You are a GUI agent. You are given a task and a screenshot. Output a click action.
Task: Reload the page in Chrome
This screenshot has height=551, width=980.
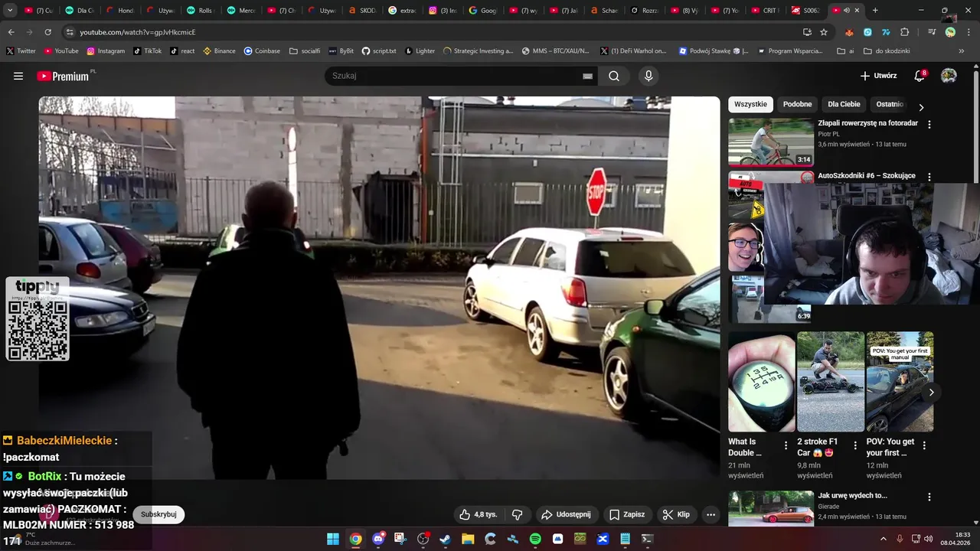[48, 32]
